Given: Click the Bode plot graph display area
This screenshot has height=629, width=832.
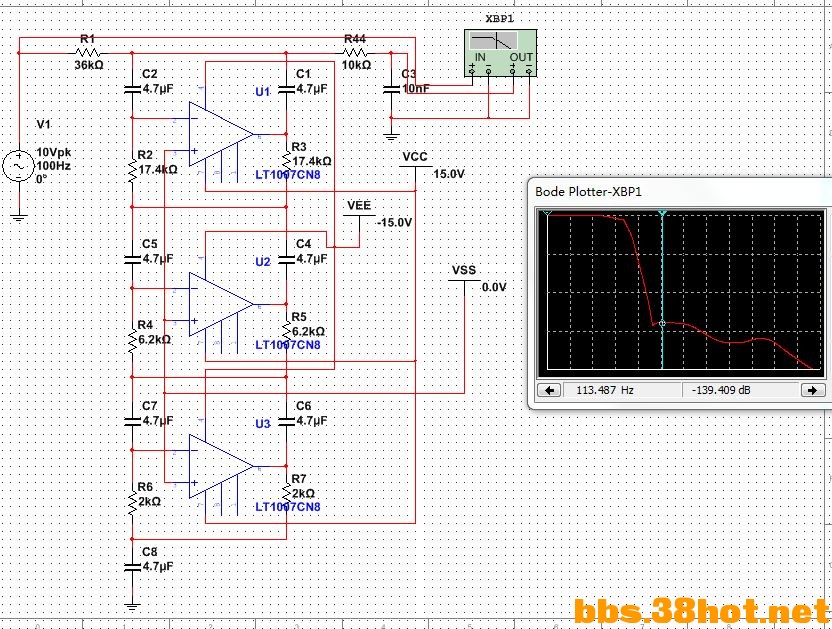Looking at the screenshot, I should pos(681,292).
